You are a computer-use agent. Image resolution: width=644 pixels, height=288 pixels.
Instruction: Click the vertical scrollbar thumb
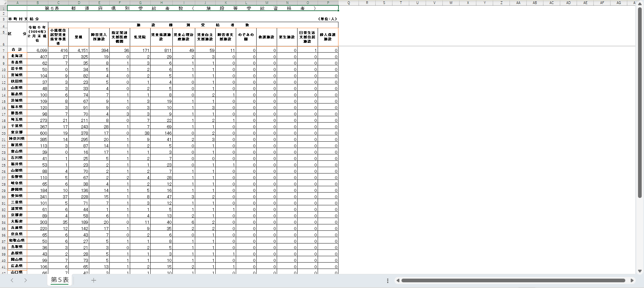[x=640, y=100]
